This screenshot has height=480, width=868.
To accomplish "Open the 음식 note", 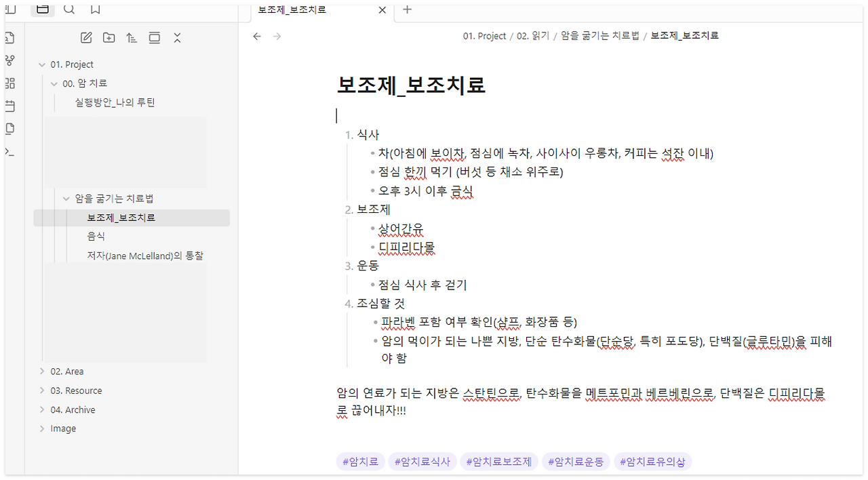I will click(x=96, y=237).
